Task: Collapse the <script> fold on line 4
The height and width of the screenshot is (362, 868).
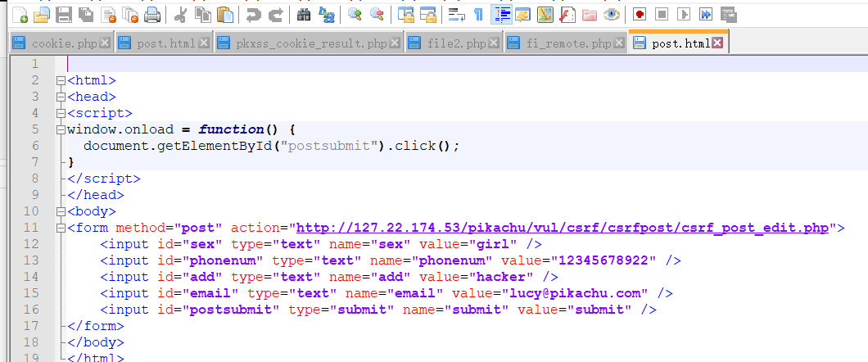Action: coord(61,114)
